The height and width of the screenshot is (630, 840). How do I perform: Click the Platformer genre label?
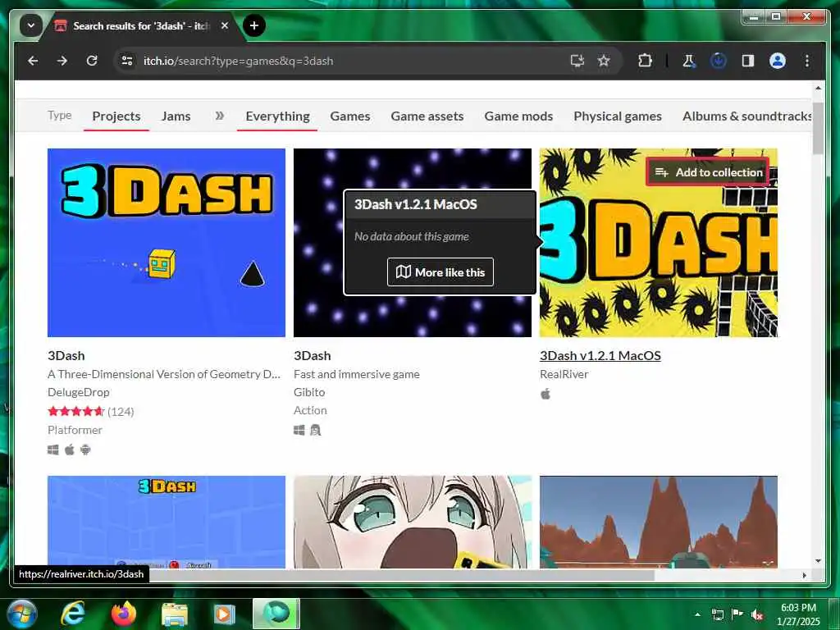point(75,430)
